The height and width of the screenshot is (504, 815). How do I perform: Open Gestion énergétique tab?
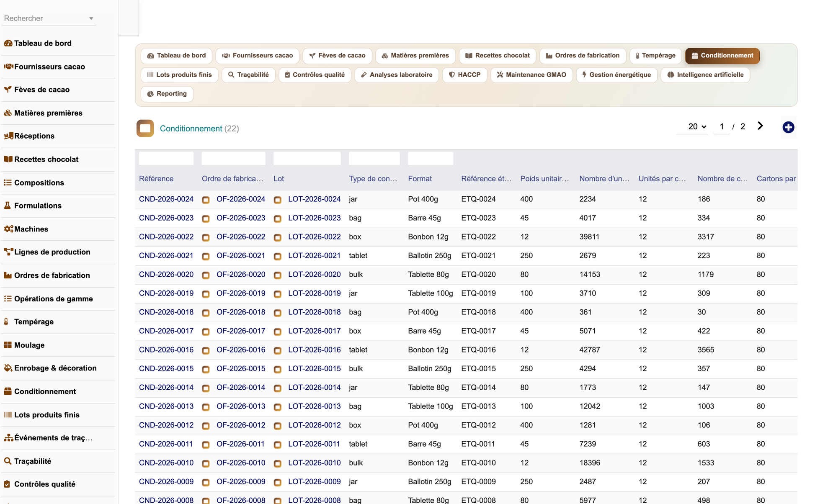(x=616, y=75)
